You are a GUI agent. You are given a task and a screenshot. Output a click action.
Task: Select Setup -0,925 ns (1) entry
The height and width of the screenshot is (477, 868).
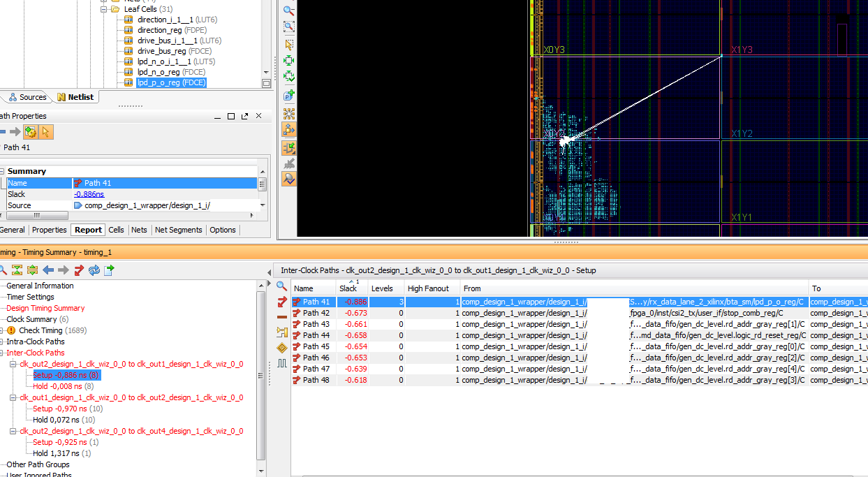point(66,442)
